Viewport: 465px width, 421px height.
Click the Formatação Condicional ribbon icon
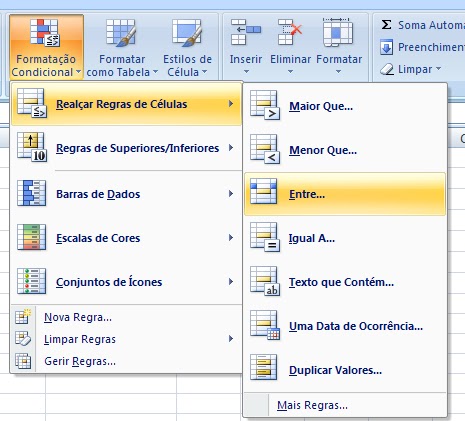coord(45,32)
